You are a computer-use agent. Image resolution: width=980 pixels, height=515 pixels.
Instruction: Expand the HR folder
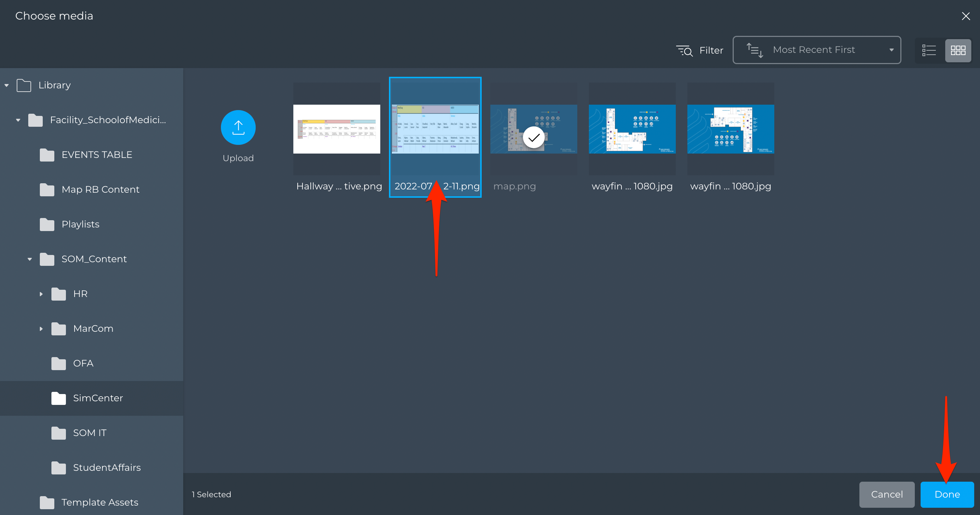pyautogui.click(x=41, y=294)
